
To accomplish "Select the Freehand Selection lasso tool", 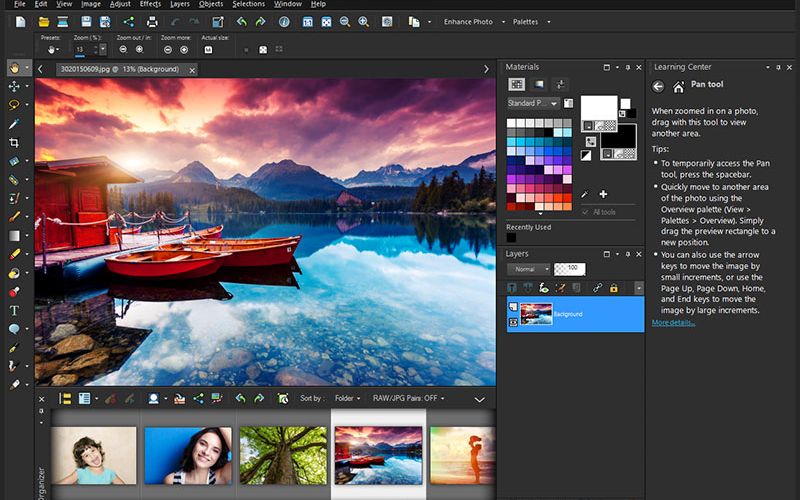I will click(14, 105).
